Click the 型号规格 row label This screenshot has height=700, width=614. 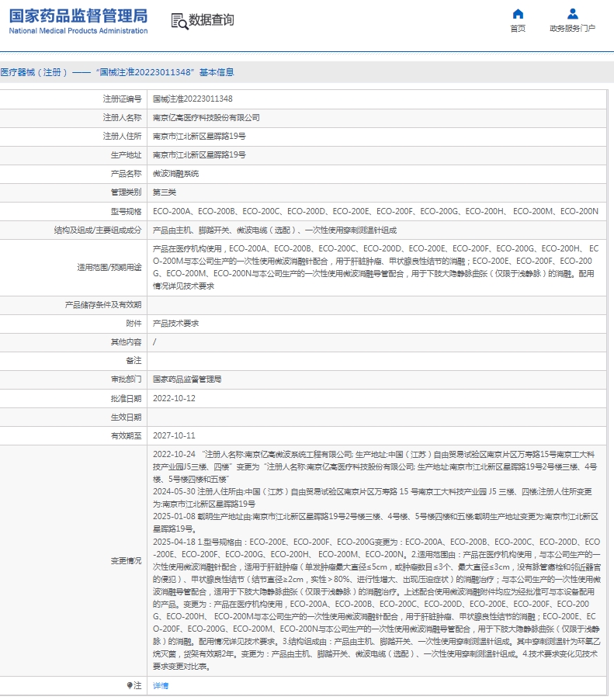(x=126, y=212)
